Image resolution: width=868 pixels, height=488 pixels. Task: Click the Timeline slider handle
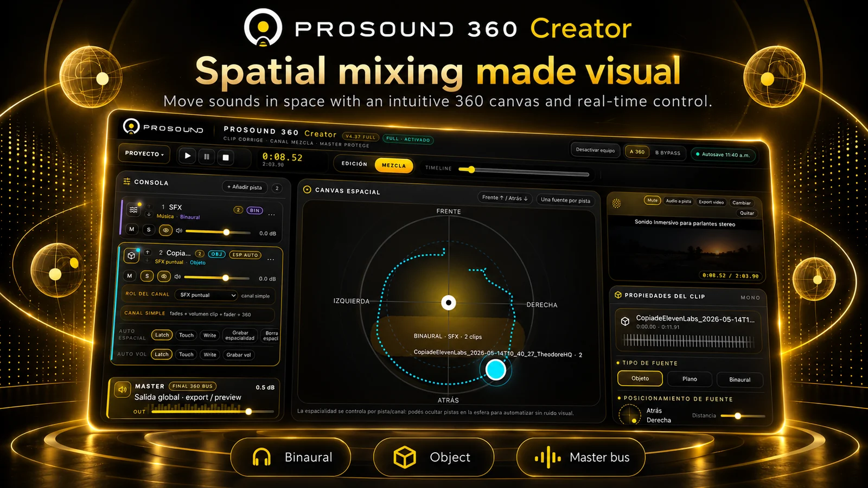(471, 170)
